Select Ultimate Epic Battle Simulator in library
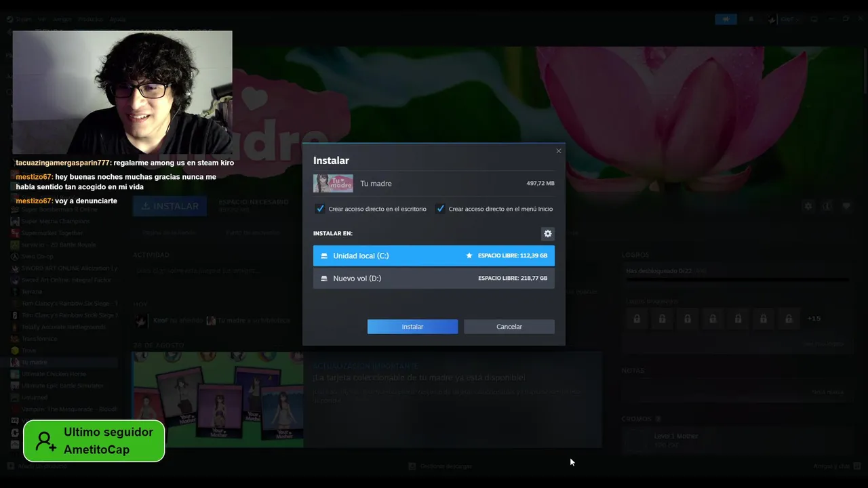 64,386
